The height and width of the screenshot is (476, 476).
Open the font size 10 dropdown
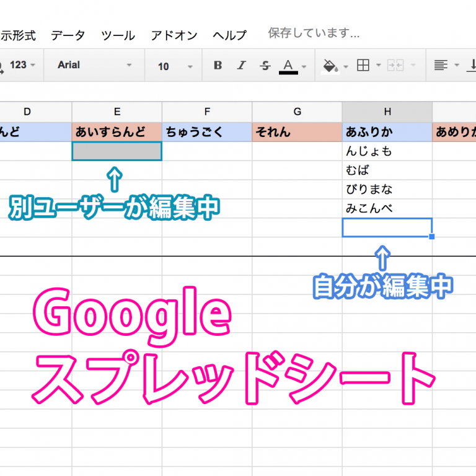[175, 66]
